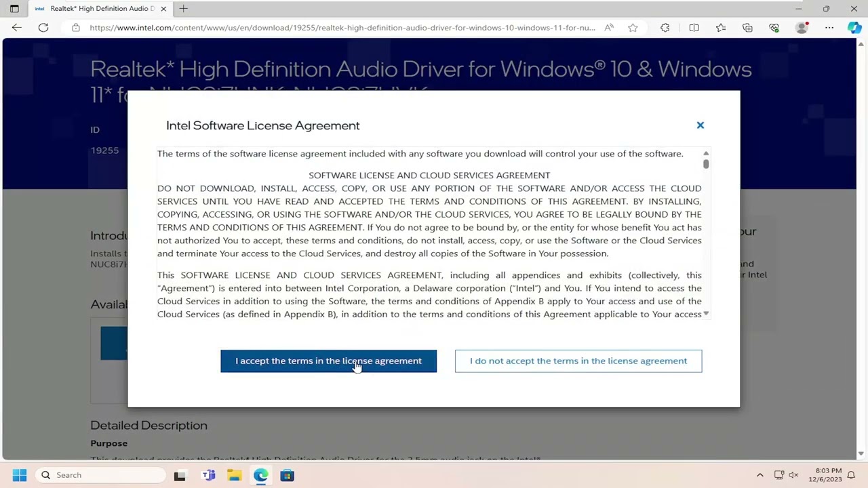Open Microsoft Edge from the taskbar
868x488 pixels.
[x=261, y=475]
